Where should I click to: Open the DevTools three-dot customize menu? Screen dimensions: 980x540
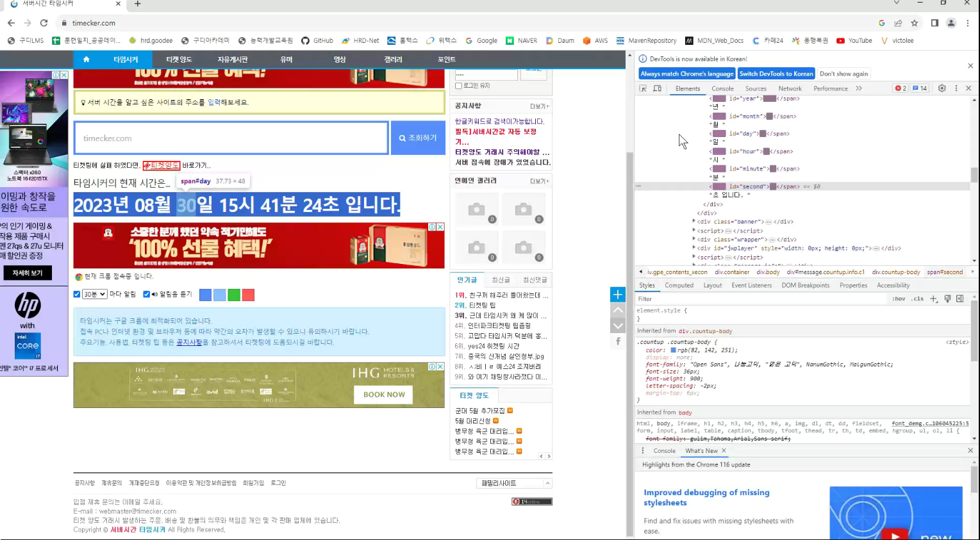click(x=956, y=88)
